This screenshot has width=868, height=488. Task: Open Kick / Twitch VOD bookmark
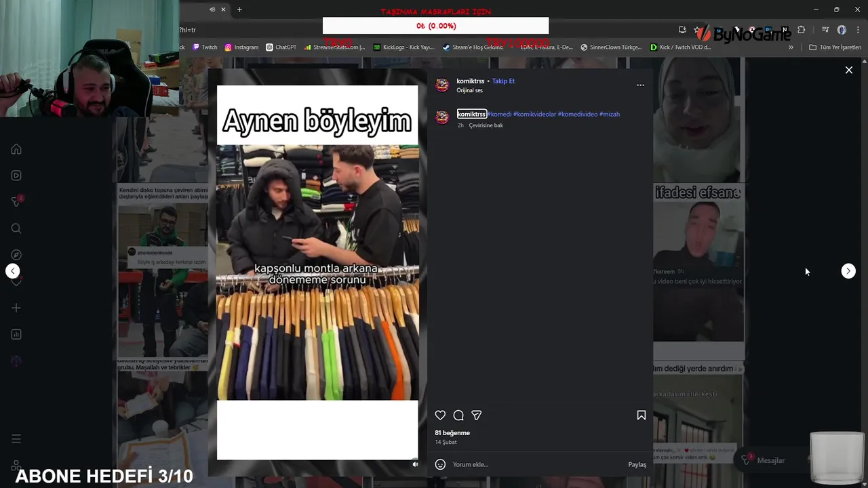coord(680,47)
